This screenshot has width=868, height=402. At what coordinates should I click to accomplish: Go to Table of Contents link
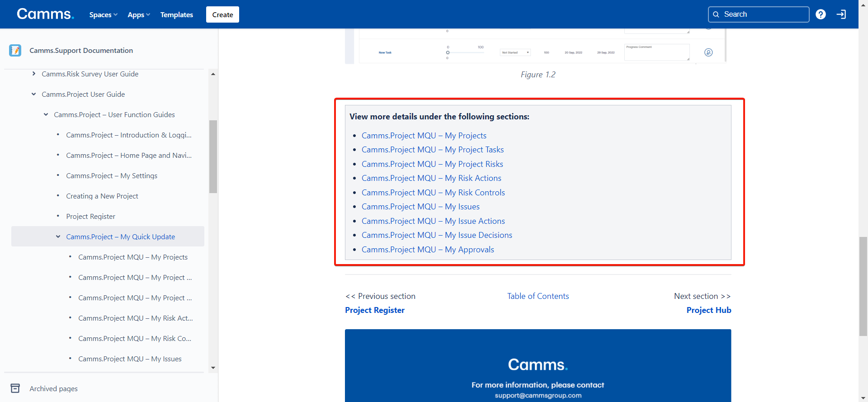538,296
